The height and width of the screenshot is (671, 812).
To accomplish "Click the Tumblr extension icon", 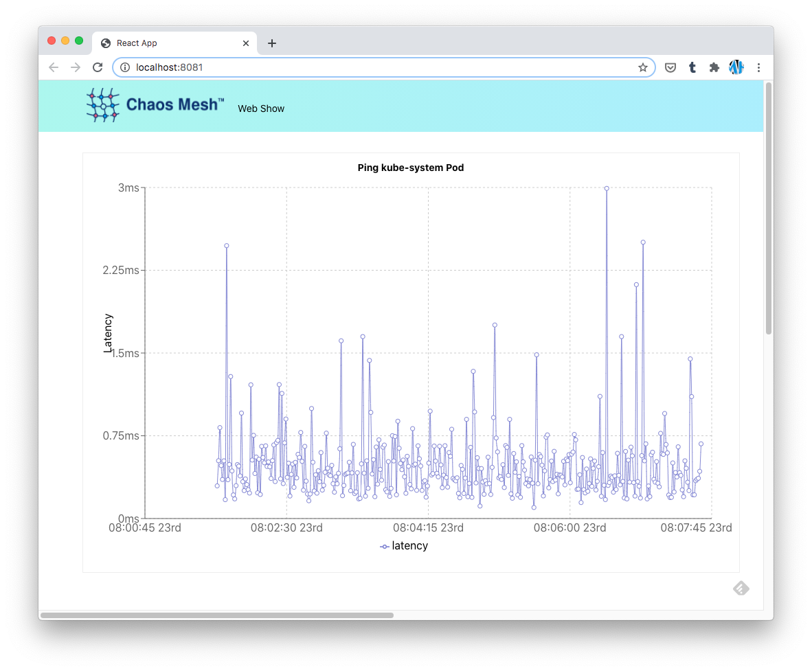I will [692, 67].
